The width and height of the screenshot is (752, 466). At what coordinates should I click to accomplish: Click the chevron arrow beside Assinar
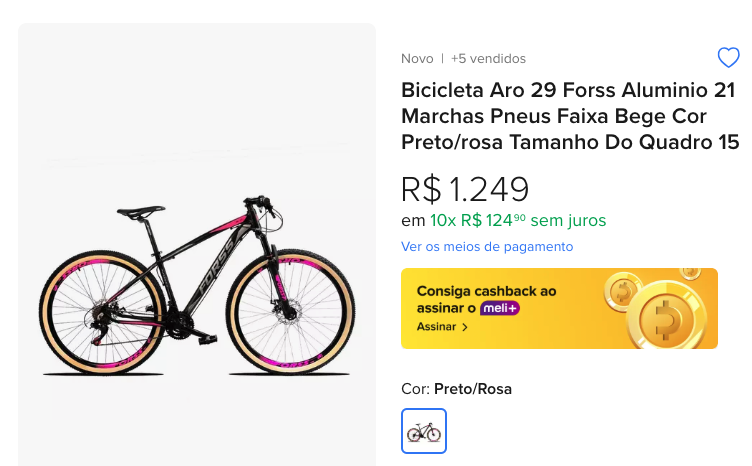(x=465, y=327)
